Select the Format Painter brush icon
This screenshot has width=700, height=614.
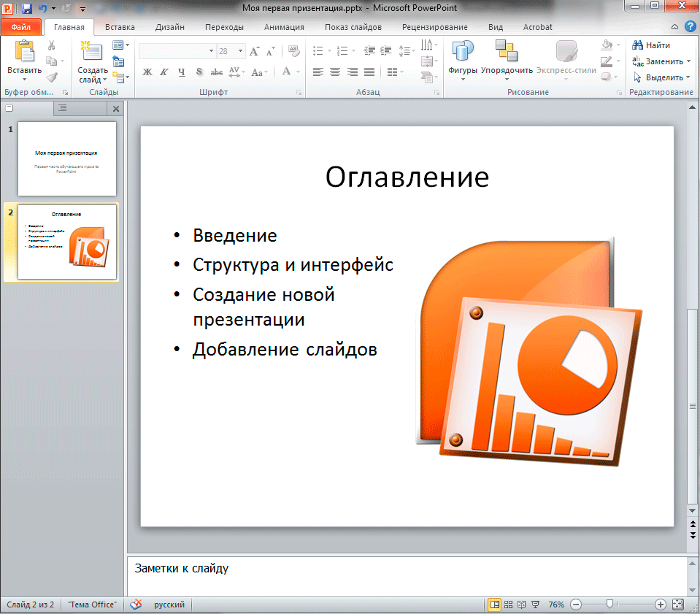coord(51,77)
